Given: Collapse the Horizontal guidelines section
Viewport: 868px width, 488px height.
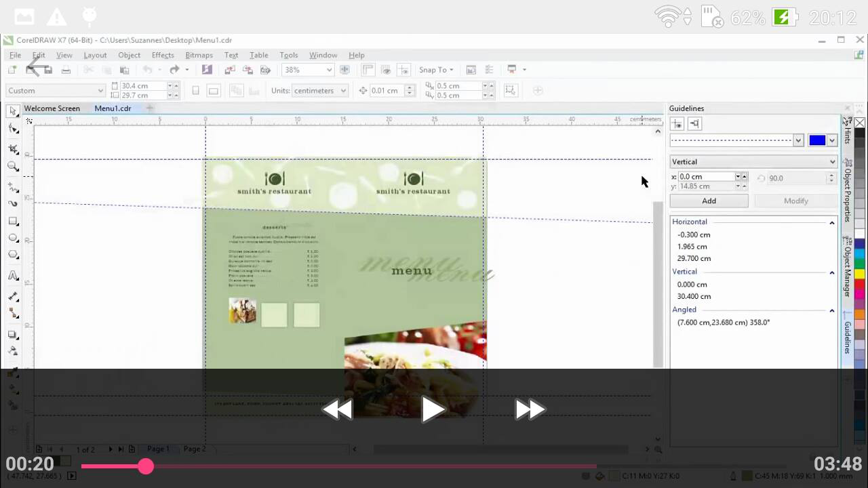Looking at the screenshot, I should coord(832,222).
